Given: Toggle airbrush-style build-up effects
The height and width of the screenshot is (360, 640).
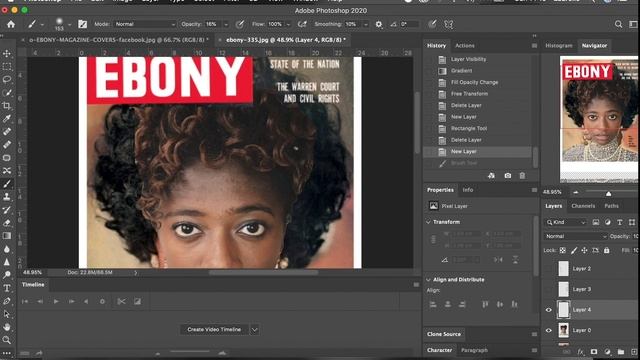Looking at the screenshot, I should tap(302, 24).
